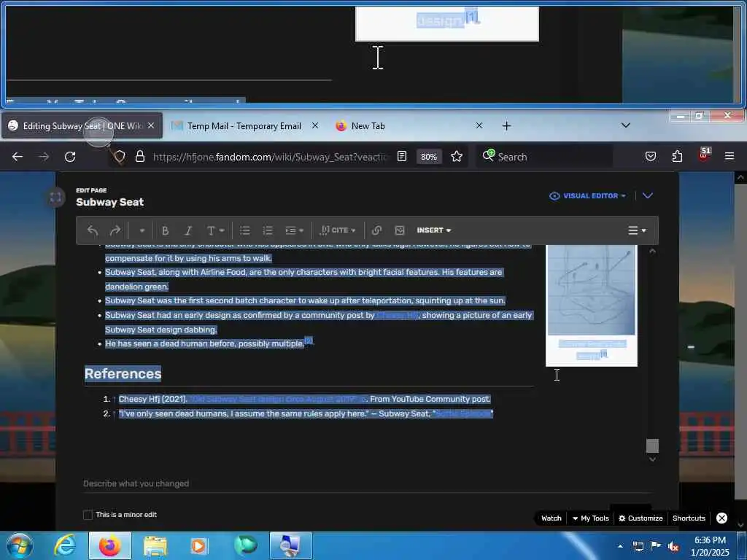Click the early design sketch thumbnail
The width and height of the screenshot is (747, 560).
point(591,290)
